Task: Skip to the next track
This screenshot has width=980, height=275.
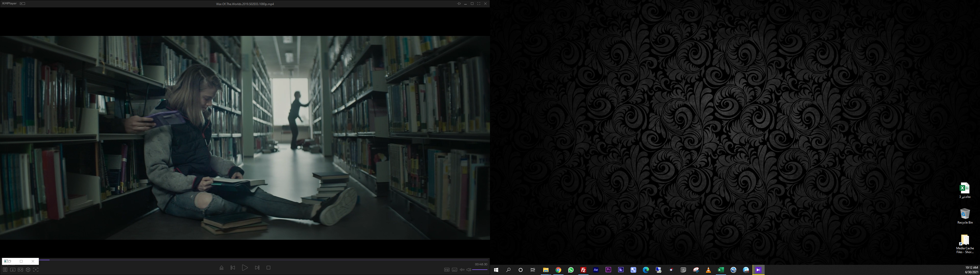Action: [x=257, y=268]
